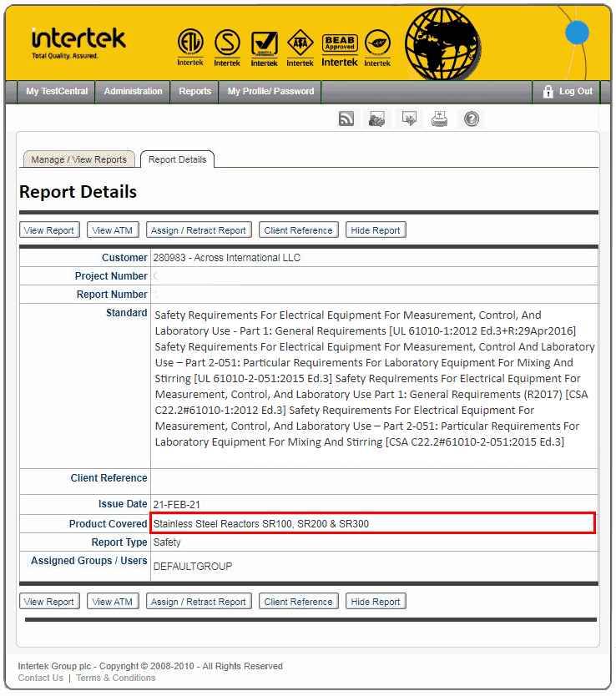Click the bottom Hide Report button
Screen dimensions: 616x696
pyautogui.click(x=376, y=602)
